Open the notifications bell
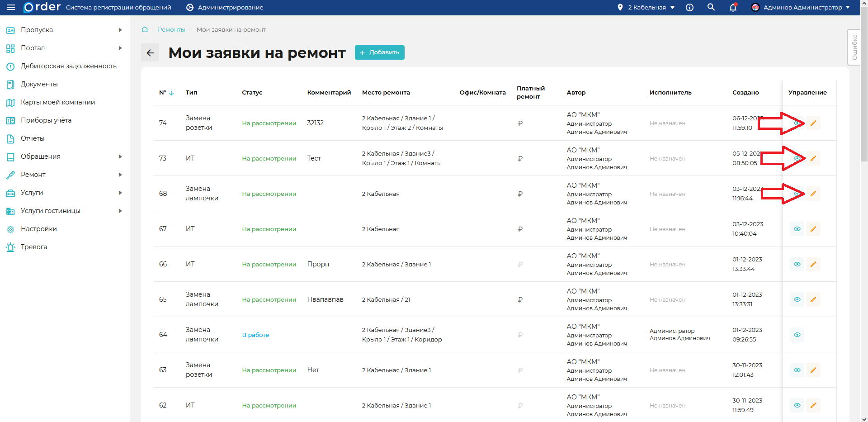 tap(733, 8)
